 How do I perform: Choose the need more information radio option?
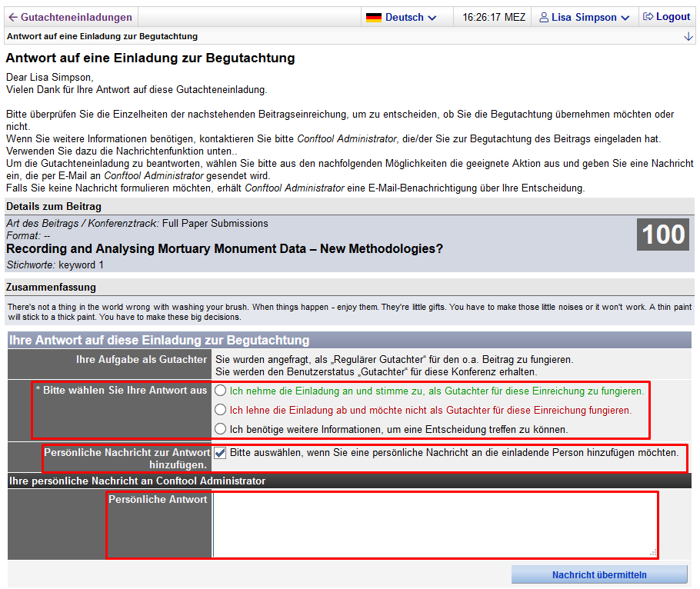pyautogui.click(x=221, y=428)
